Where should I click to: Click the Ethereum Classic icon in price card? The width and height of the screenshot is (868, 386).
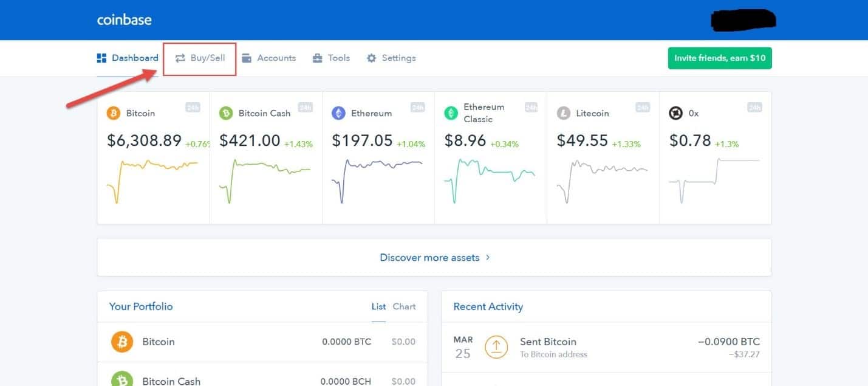click(x=451, y=113)
